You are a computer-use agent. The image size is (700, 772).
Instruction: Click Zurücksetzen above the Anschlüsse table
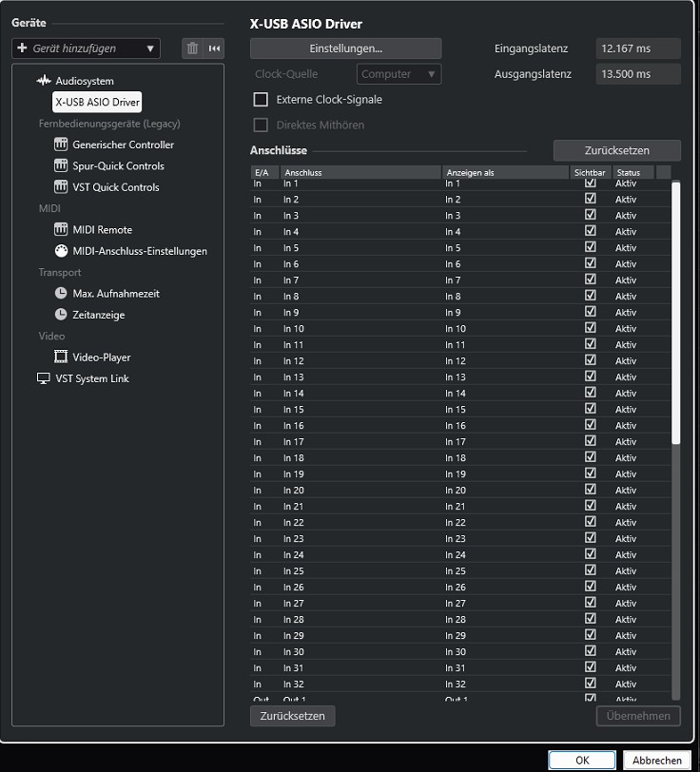click(616, 150)
